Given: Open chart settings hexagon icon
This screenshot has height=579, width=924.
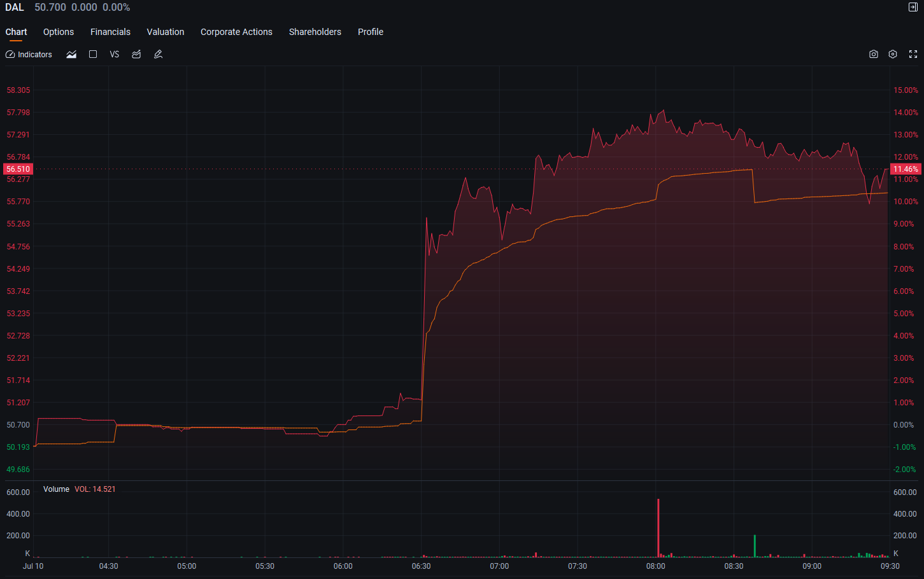Looking at the screenshot, I should coord(893,55).
